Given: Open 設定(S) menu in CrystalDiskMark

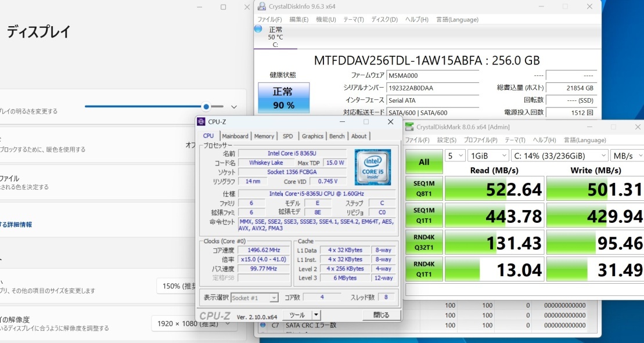Looking at the screenshot, I should pos(447,140).
